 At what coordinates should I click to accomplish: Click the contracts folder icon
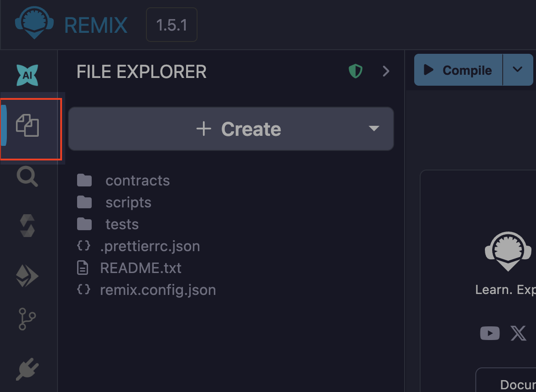84,181
